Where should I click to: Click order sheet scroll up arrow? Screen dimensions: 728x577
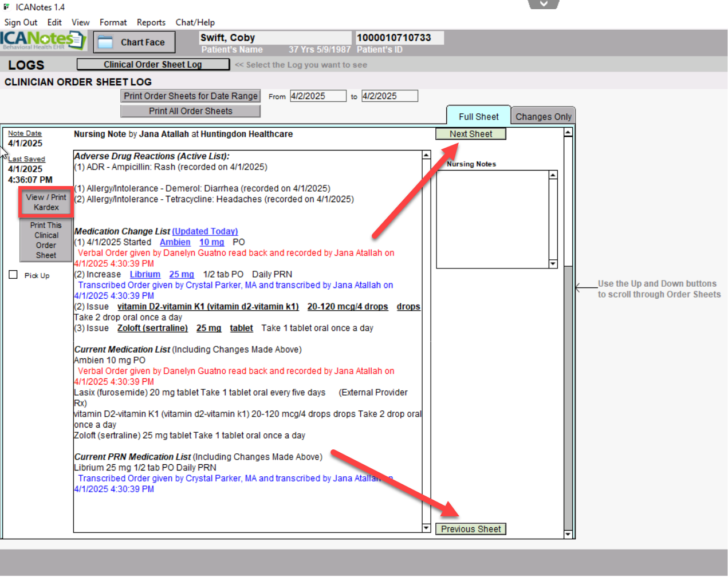[x=568, y=133]
